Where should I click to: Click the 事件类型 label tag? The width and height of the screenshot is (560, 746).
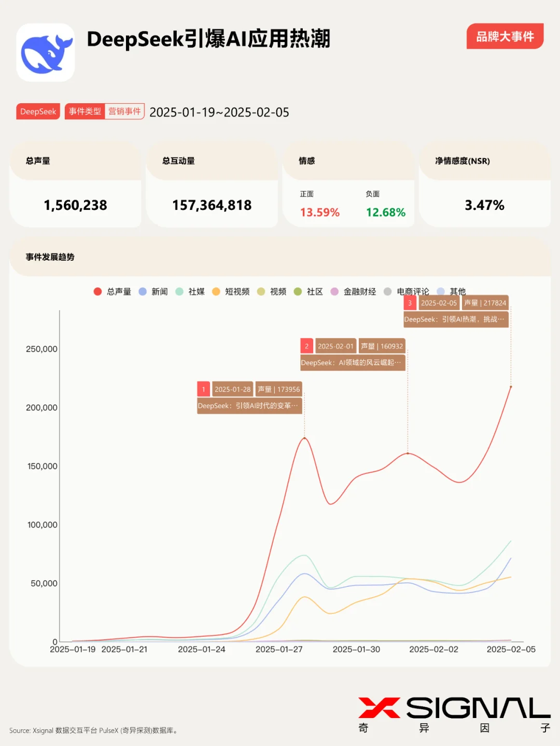point(85,111)
